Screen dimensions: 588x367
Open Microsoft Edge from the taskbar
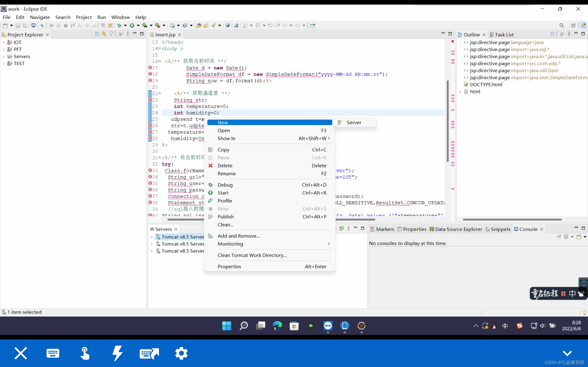[277, 326]
